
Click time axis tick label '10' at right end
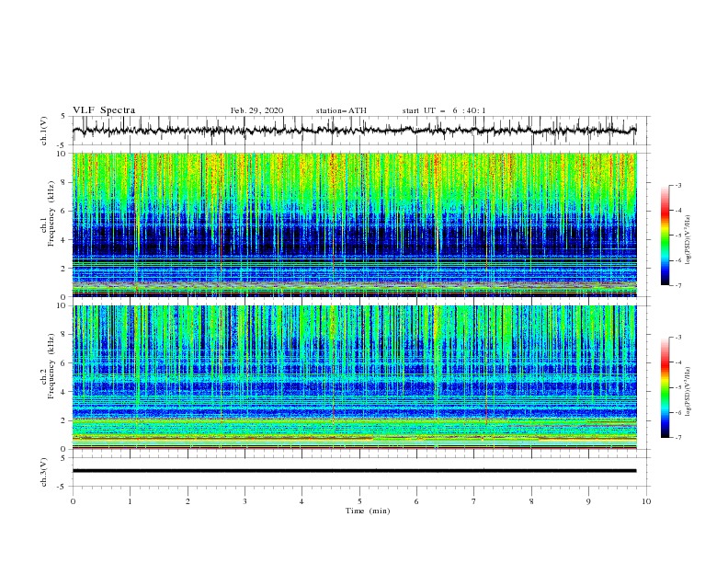pos(646,501)
